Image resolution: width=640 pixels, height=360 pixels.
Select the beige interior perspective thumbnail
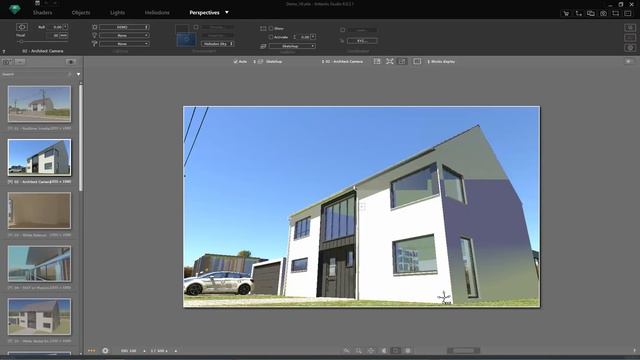39,211
